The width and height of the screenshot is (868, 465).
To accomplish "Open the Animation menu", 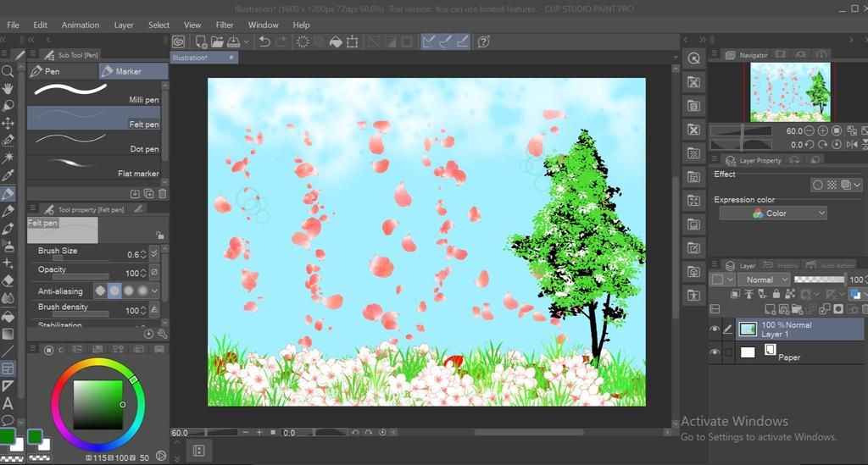I will coord(81,25).
